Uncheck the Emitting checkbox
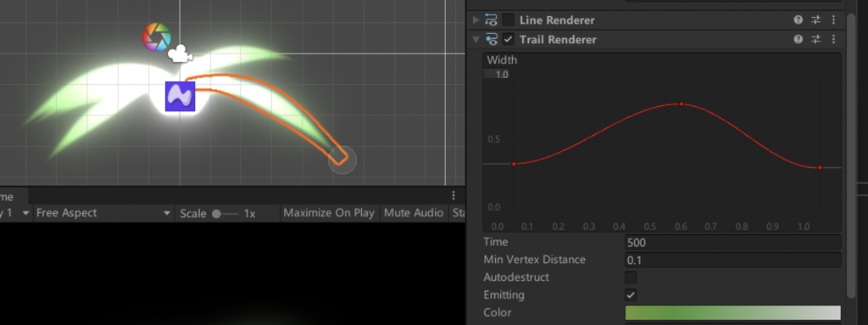The height and width of the screenshot is (325, 868). tap(631, 295)
